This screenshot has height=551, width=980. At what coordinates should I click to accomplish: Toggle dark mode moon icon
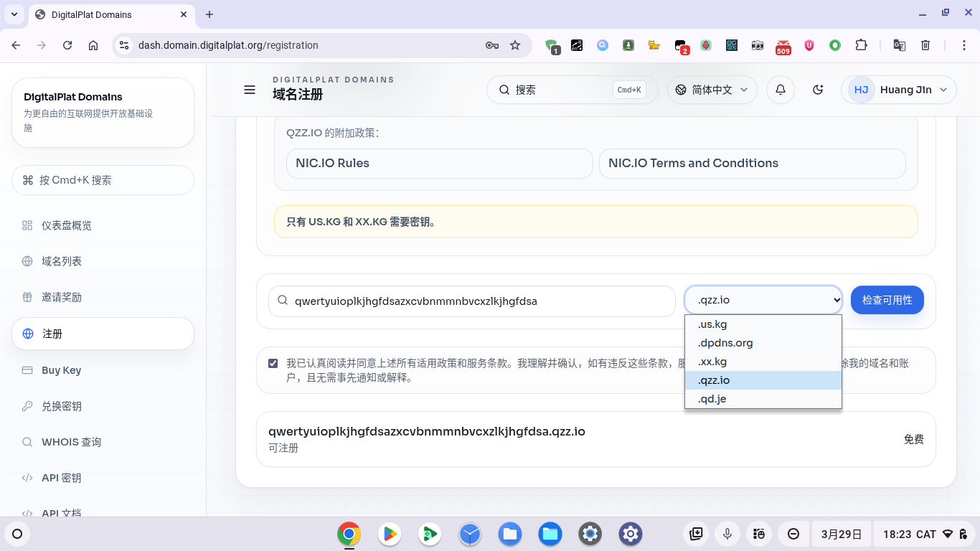[818, 90]
